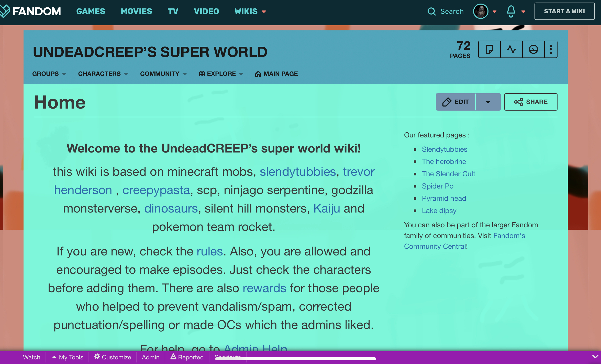This screenshot has height=364, width=601.
Task: Click the Start a Wiki button
Action: 564,11
